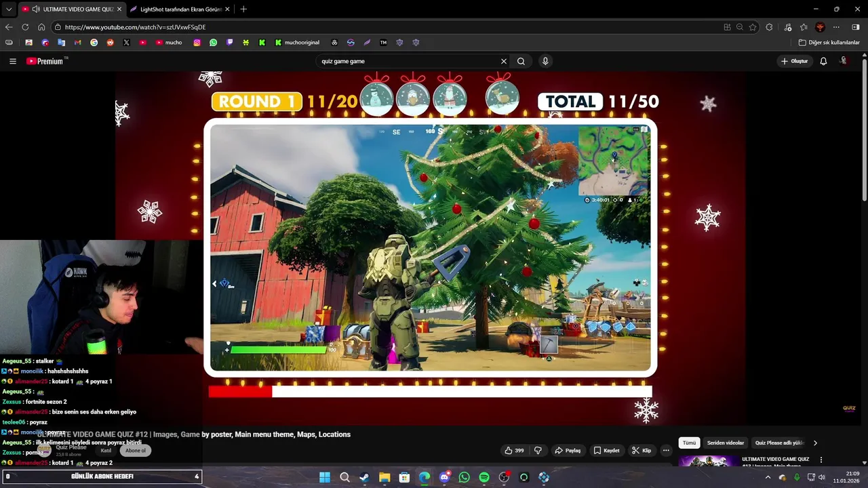Click the address bar URL
The width and height of the screenshot is (868, 488).
(x=136, y=27)
